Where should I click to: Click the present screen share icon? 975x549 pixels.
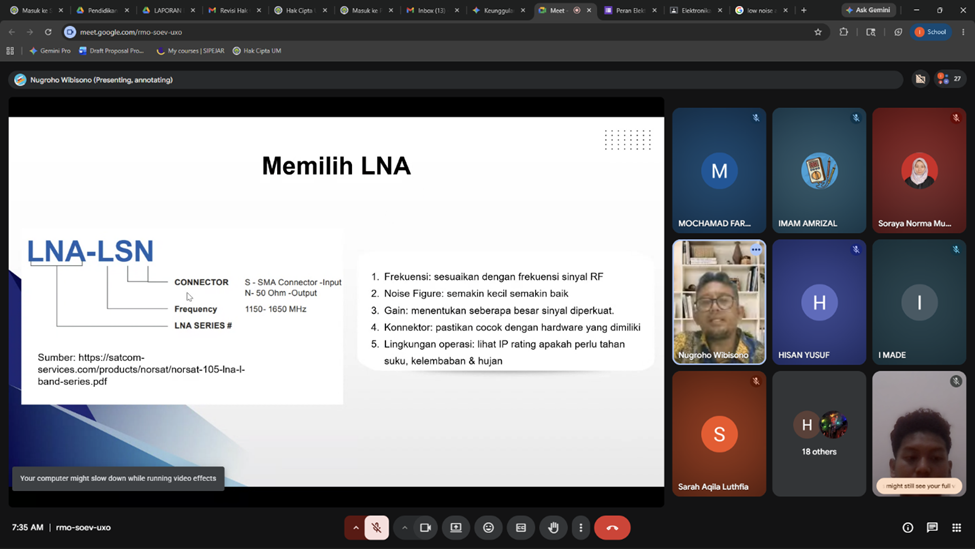456,528
